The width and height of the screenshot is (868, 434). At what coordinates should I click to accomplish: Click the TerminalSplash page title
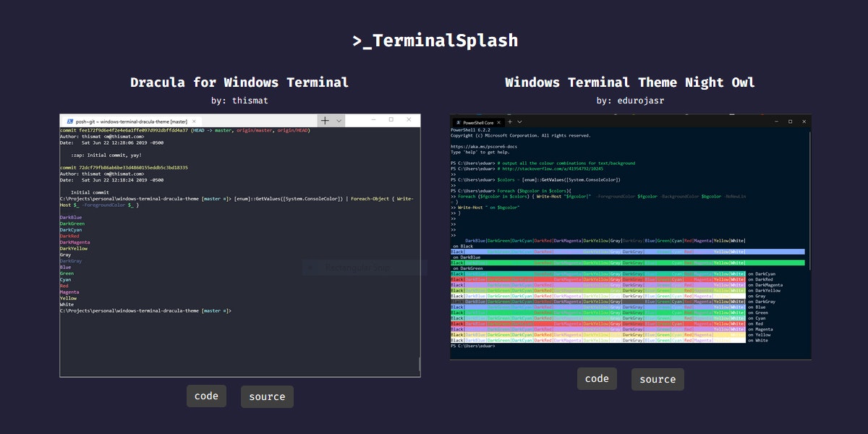click(x=434, y=41)
